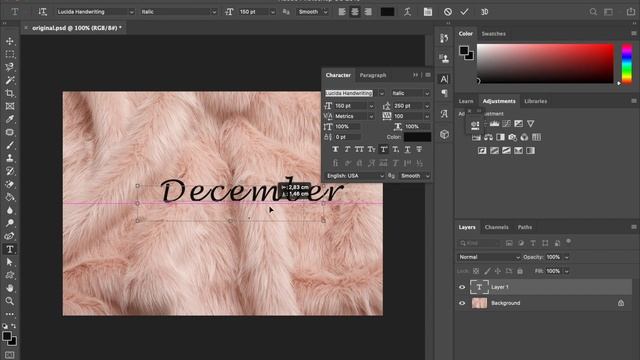
Task: Hide Layer 1 with its eye icon
Action: coord(462,287)
